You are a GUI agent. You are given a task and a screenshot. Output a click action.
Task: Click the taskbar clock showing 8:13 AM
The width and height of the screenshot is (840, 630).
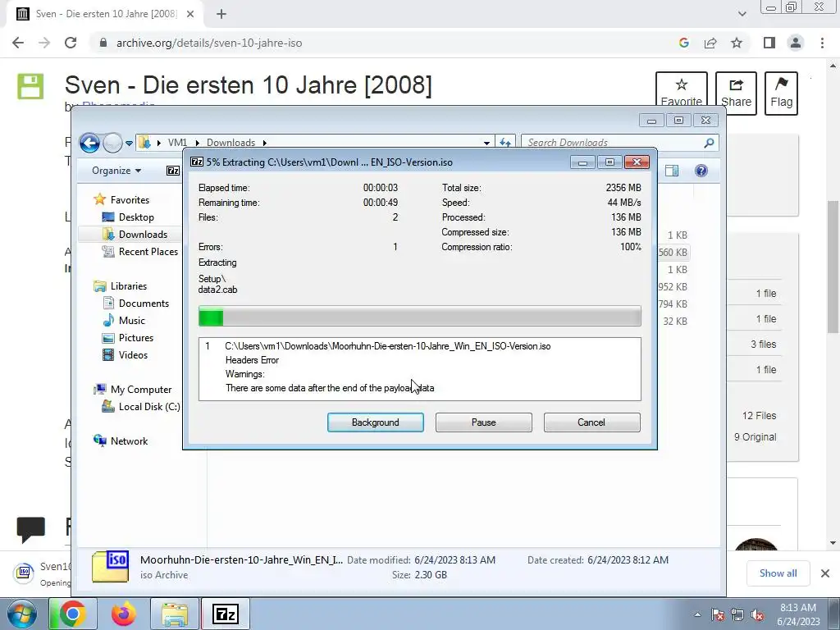point(798,614)
